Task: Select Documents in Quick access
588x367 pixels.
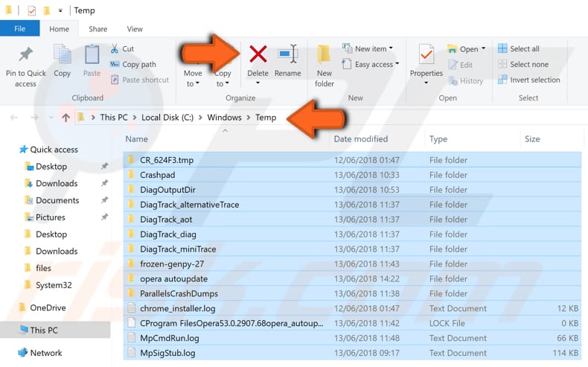Action: pyautogui.click(x=57, y=200)
